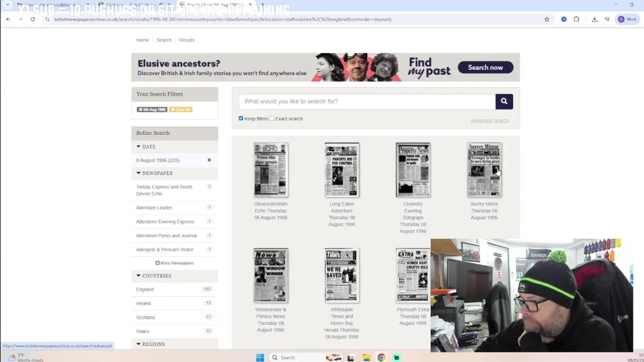Collapse the COUNTRIES filter section

coord(153,276)
